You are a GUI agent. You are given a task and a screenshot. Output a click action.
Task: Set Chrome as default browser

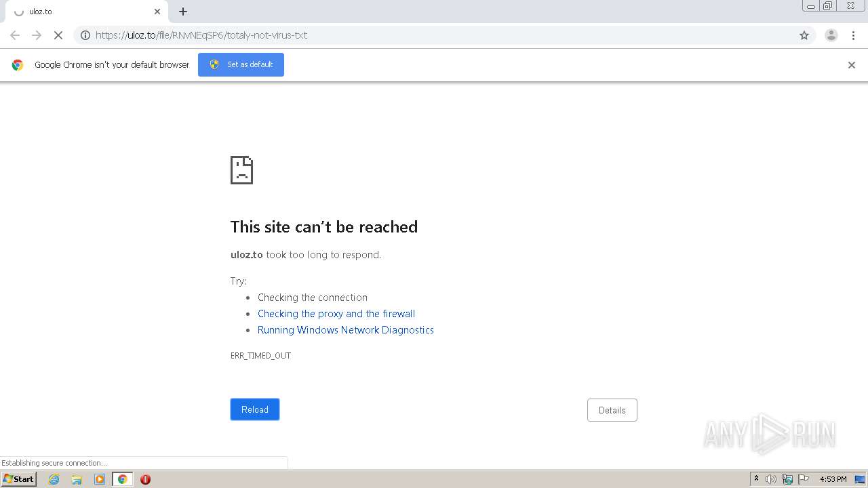pos(241,64)
